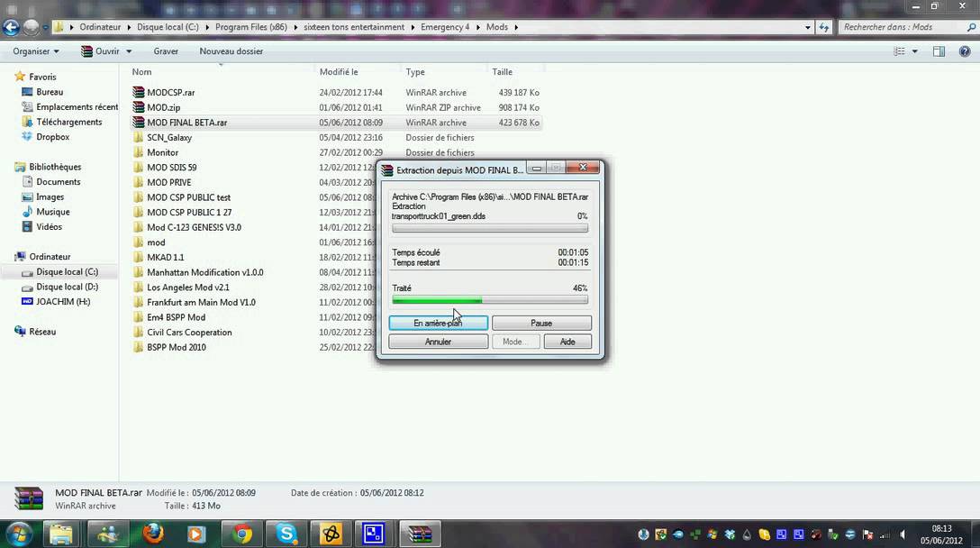Expand address bar history dropdown arrow
The height and width of the screenshot is (548, 980).
[807, 27]
